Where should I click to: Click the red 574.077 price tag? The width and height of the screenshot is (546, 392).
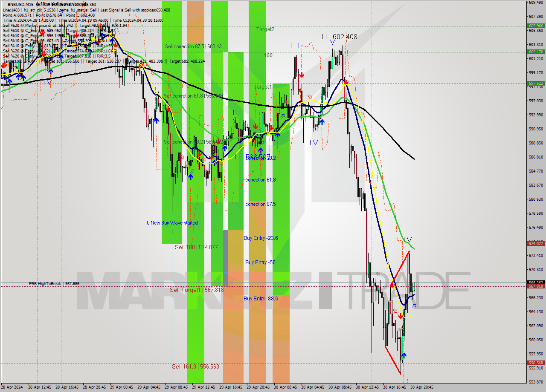coord(536,244)
